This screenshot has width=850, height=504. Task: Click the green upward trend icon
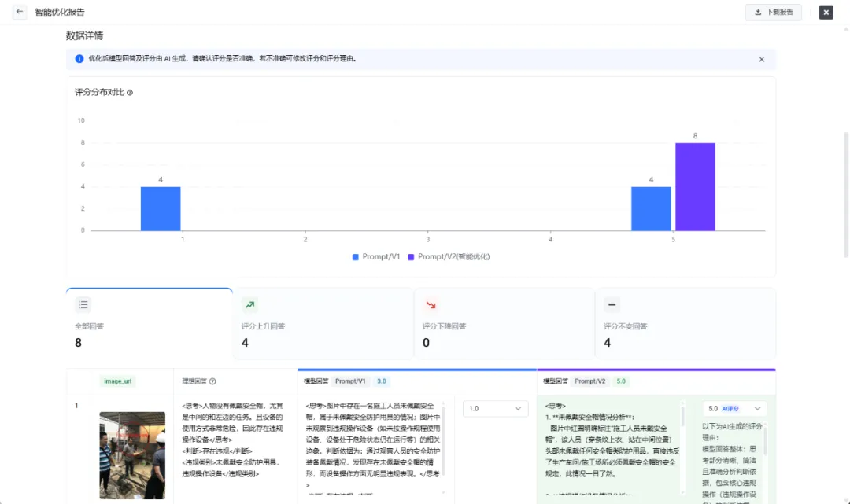[x=249, y=305]
